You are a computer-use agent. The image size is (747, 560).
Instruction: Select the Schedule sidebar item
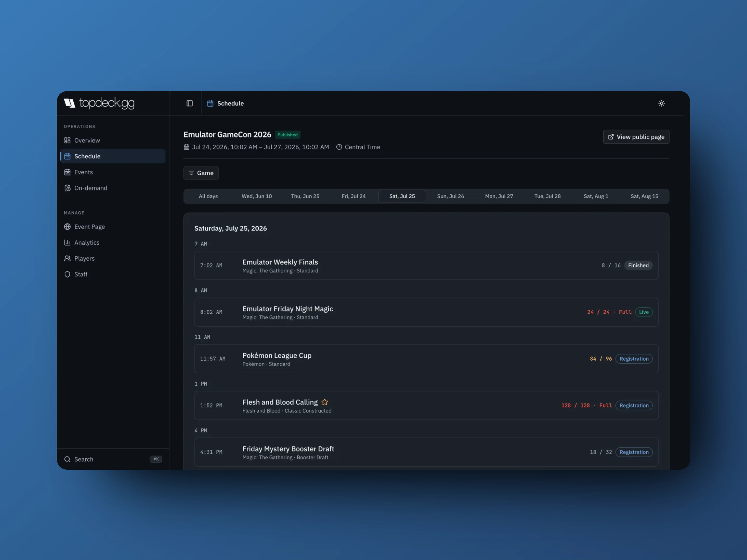(113, 156)
